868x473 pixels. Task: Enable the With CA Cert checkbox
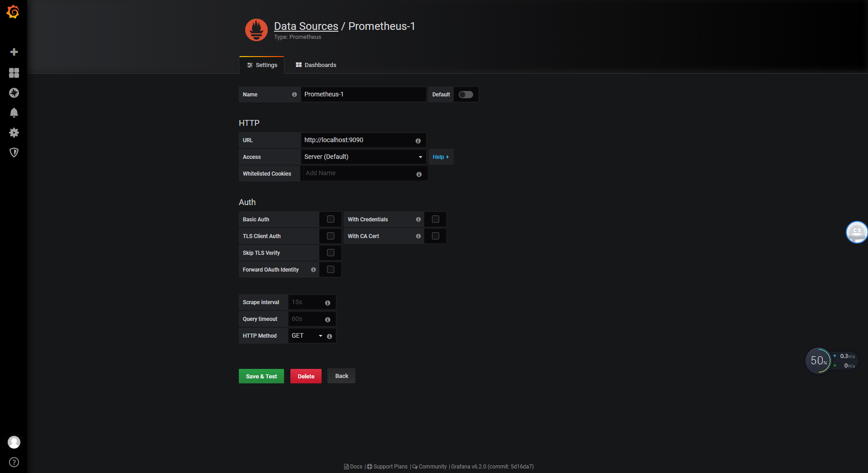click(x=436, y=236)
